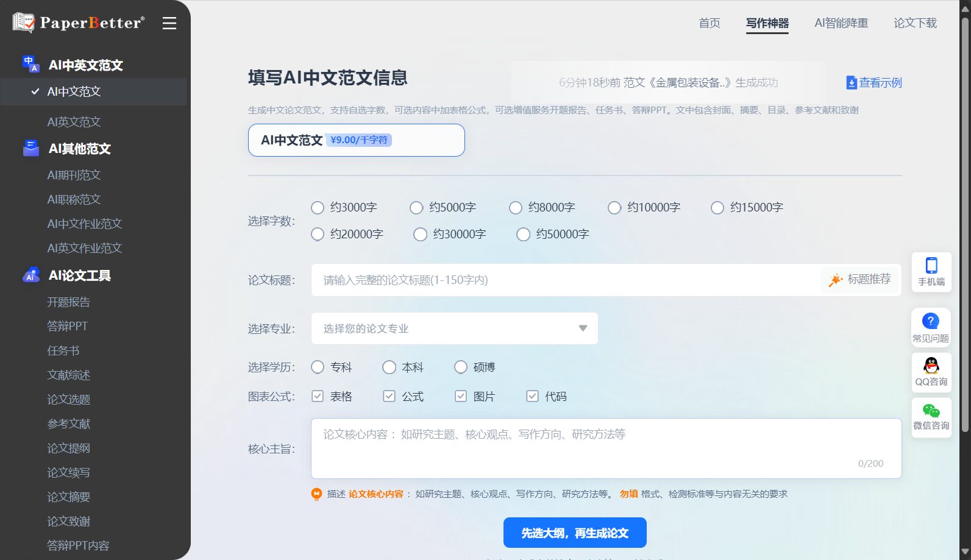Click the download icon beside 查看示例
The height and width of the screenshot is (560, 971).
(x=852, y=83)
